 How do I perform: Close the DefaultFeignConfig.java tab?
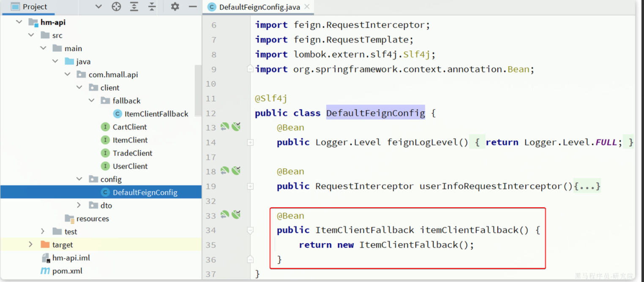307,7
